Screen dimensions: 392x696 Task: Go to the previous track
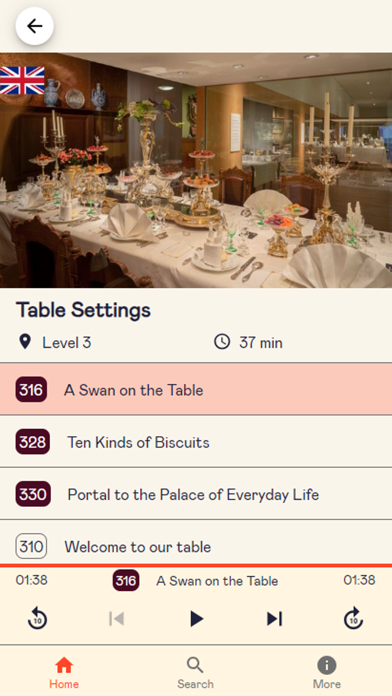(x=116, y=618)
